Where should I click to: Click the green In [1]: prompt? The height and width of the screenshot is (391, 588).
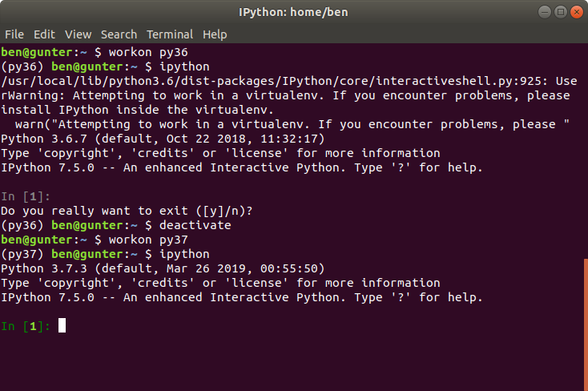[26, 326]
